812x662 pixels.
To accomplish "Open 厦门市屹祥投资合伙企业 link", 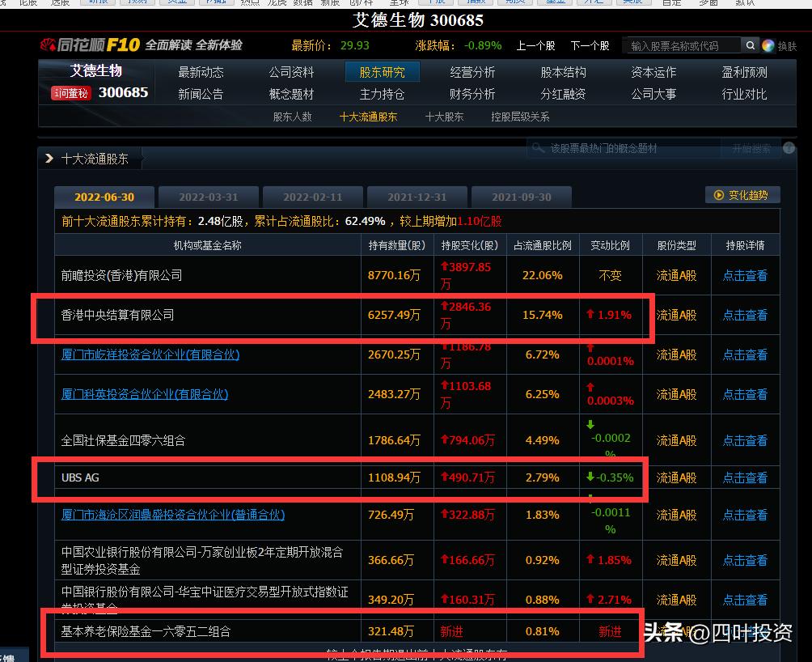I will tap(150, 354).
